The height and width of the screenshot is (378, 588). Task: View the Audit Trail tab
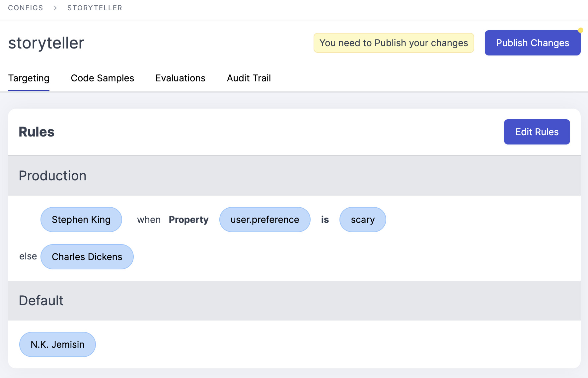pos(249,78)
